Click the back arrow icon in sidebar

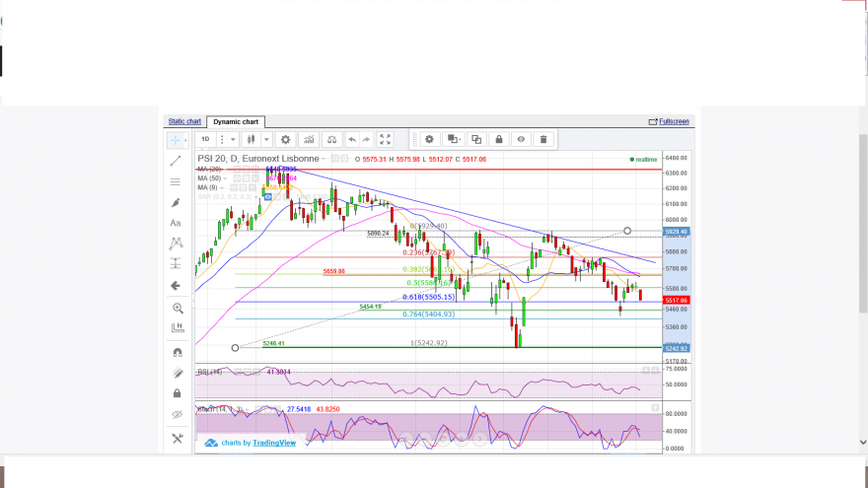[x=176, y=286]
